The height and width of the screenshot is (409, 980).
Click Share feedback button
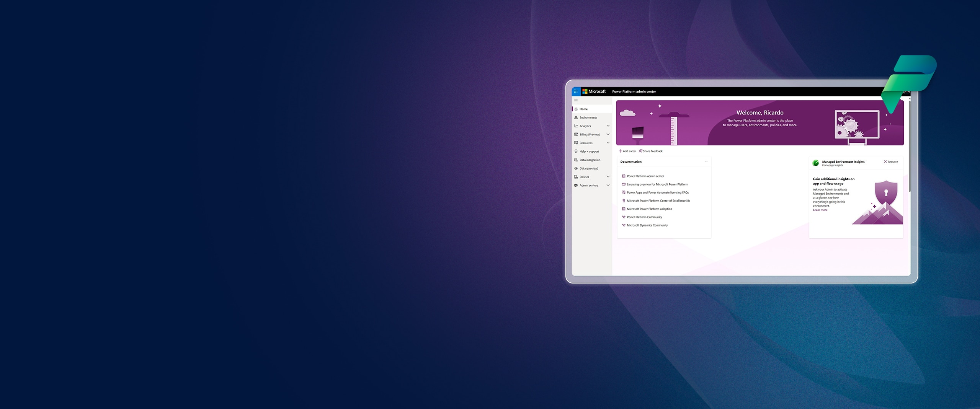[x=651, y=151]
